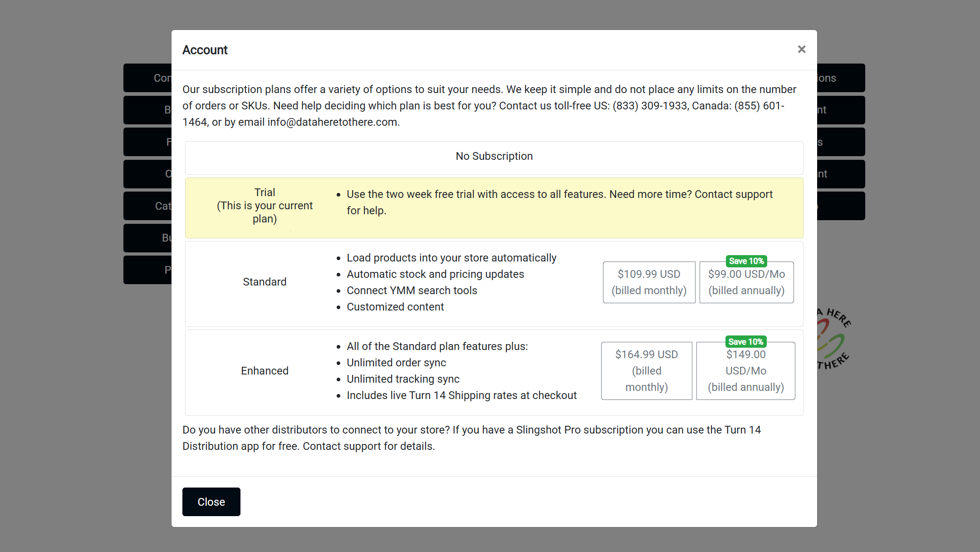Click the Standard plan name label
980x552 pixels.
point(265,282)
